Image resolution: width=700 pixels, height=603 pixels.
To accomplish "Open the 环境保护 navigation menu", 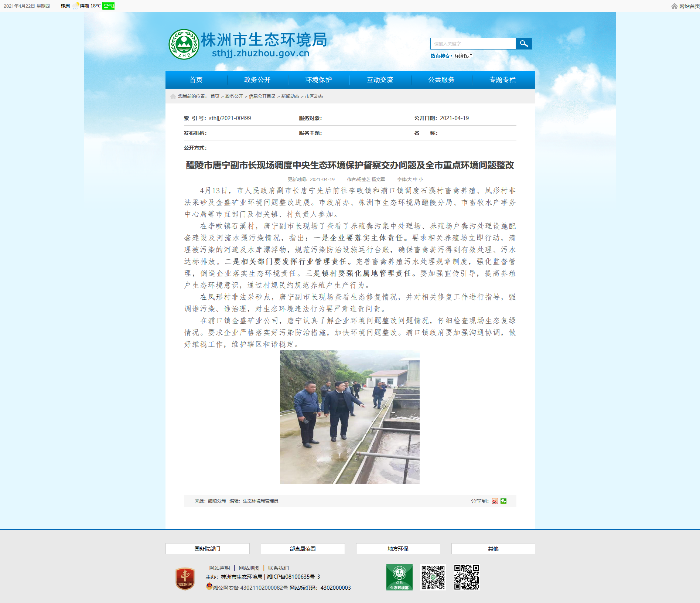I will (318, 80).
